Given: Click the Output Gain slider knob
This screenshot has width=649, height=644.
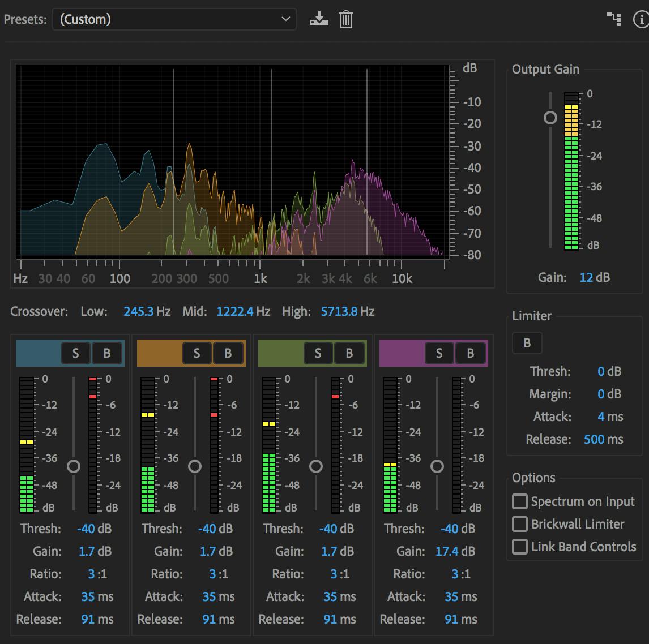Looking at the screenshot, I should pyautogui.click(x=550, y=118).
